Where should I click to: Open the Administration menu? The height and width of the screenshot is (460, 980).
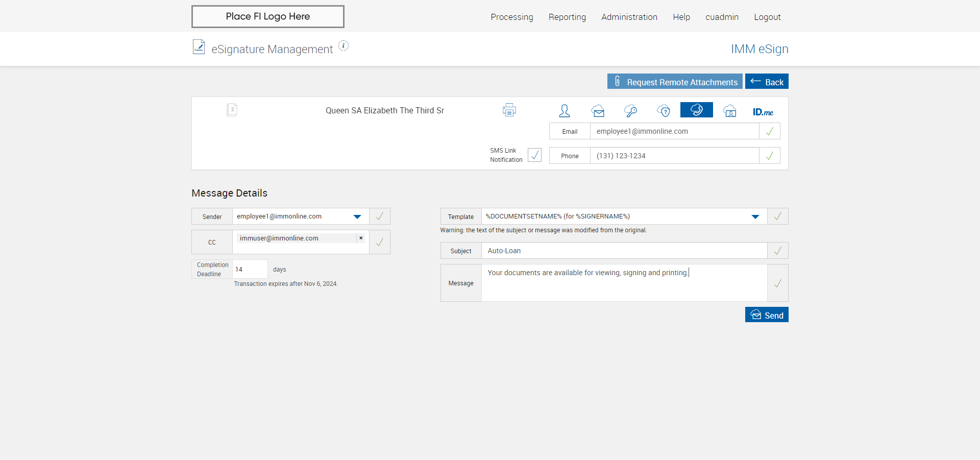click(629, 17)
